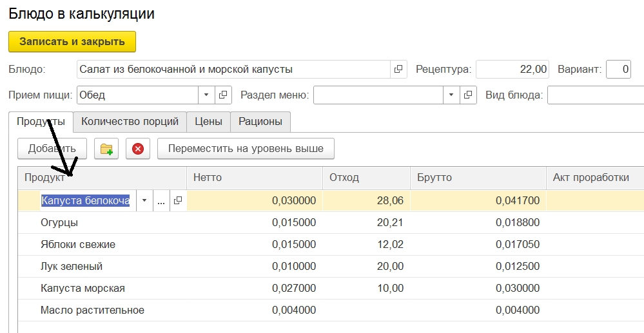Open linked item icon in Капуста белокочанная row
Screen dimensions: 644x333
tap(178, 201)
